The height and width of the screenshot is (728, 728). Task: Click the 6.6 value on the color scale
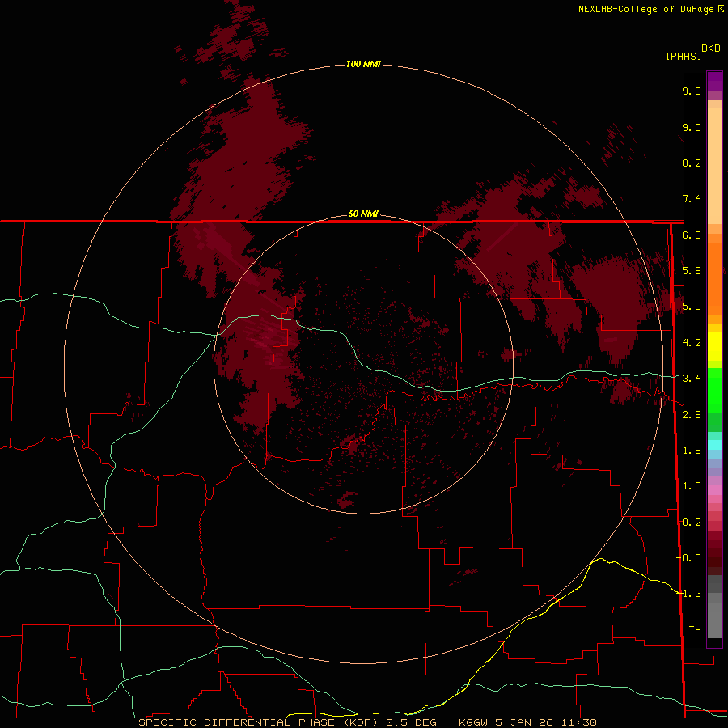coord(692,235)
